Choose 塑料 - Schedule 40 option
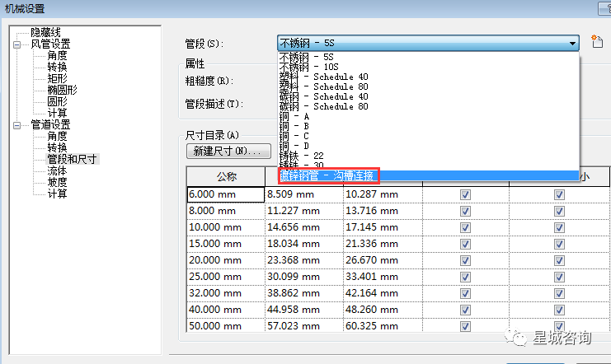 tap(429, 77)
